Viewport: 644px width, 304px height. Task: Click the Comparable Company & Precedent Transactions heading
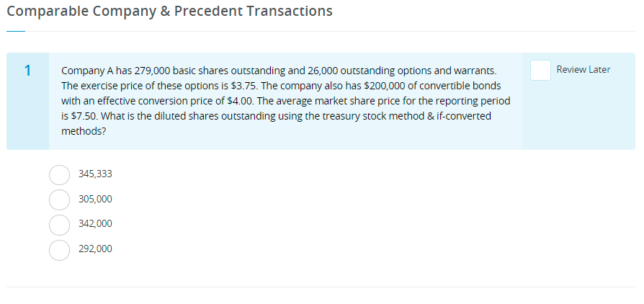pyautogui.click(x=169, y=12)
